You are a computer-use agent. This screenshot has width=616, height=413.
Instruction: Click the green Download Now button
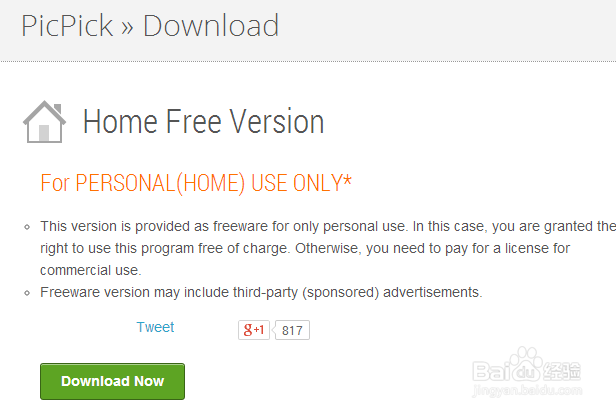(112, 381)
